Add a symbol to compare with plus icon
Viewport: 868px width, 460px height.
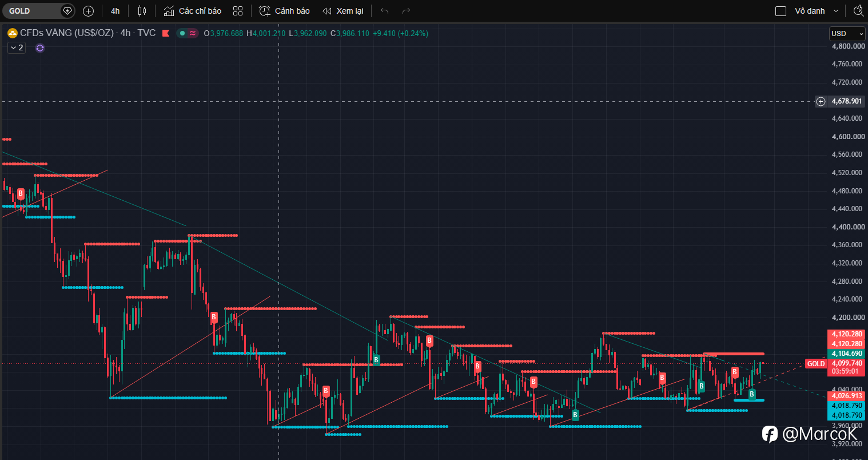[88, 11]
